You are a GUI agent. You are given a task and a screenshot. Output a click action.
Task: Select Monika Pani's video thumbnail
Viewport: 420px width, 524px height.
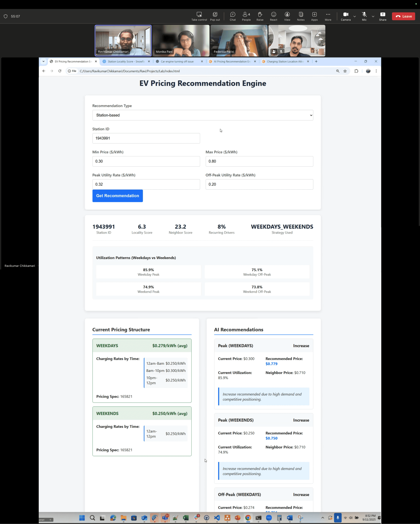click(x=181, y=41)
